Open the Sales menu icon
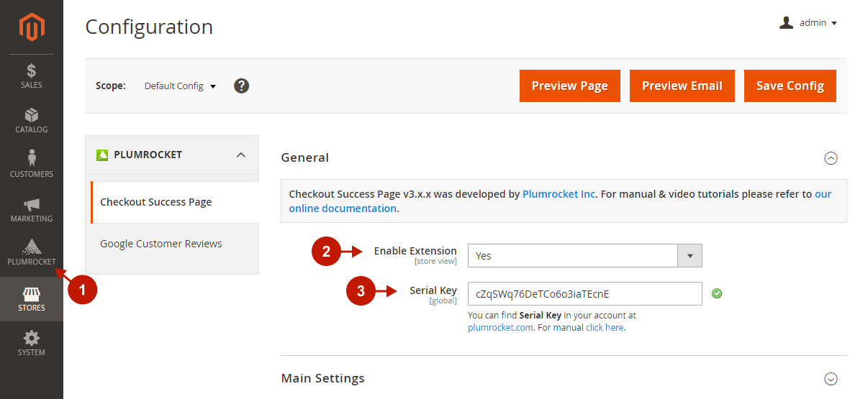This screenshot has height=399, width=868. coord(32,71)
